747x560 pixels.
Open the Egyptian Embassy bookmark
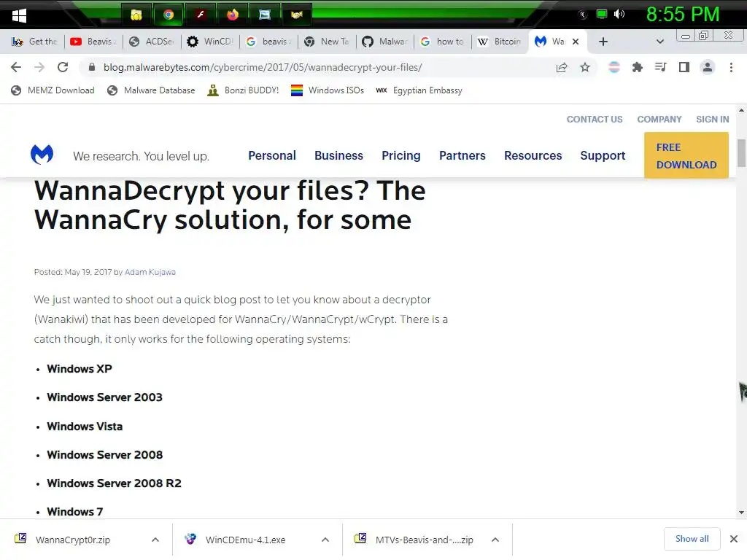coord(419,90)
